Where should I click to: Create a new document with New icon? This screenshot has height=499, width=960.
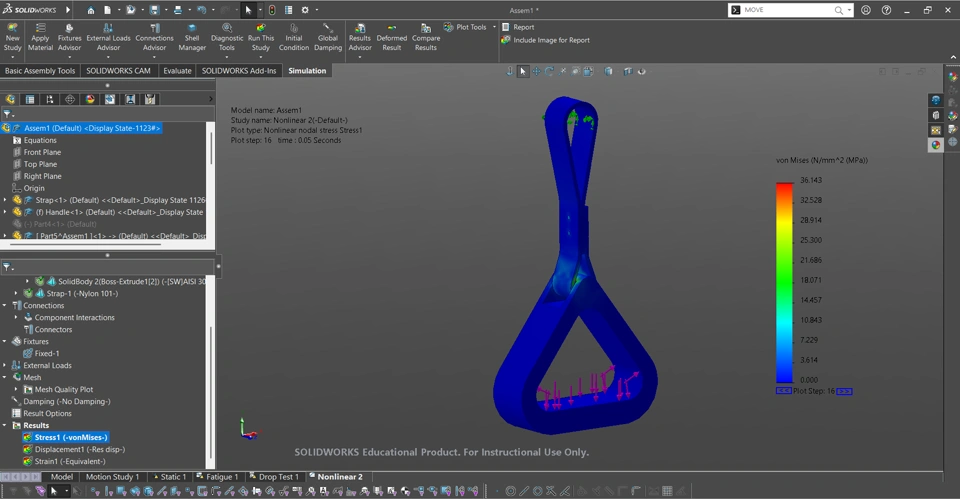pos(107,10)
